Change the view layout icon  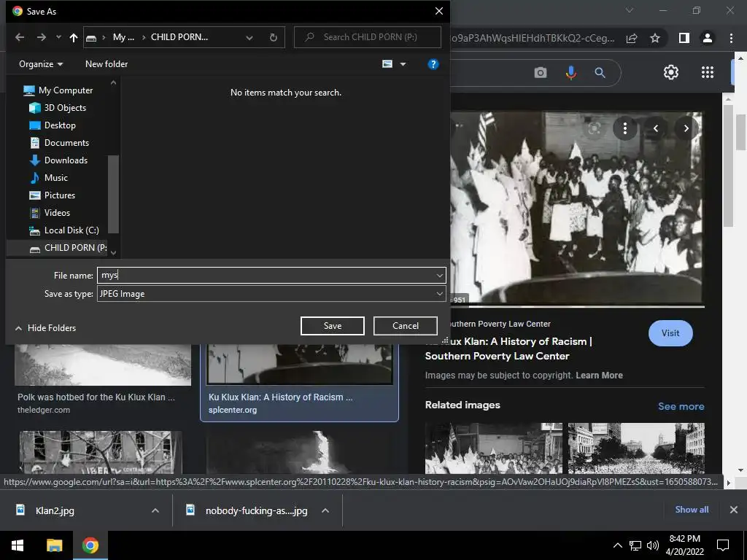coord(387,64)
